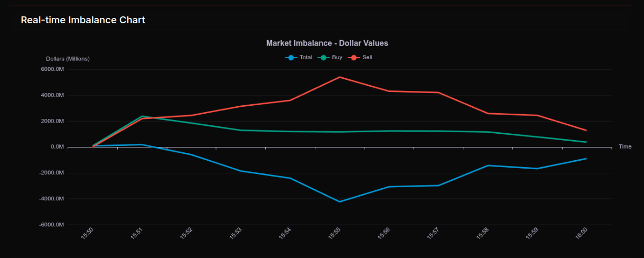The height and width of the screenshot is (258, 644).
Task: Click the 0.0M y-axis label
Action: (57, 147)
